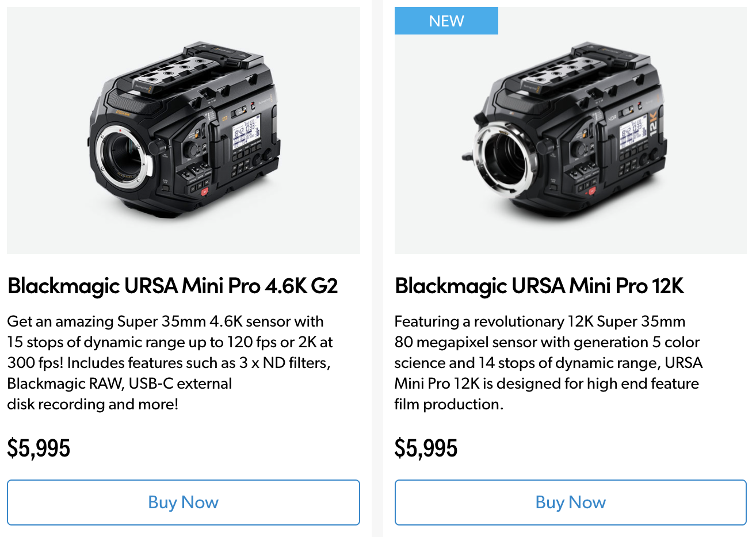The height and width of the screenshot is (537, 756).
Task: Click Buy Now for URSA Mini Pro 4.6K G2
Action: (x=183, y=503)
